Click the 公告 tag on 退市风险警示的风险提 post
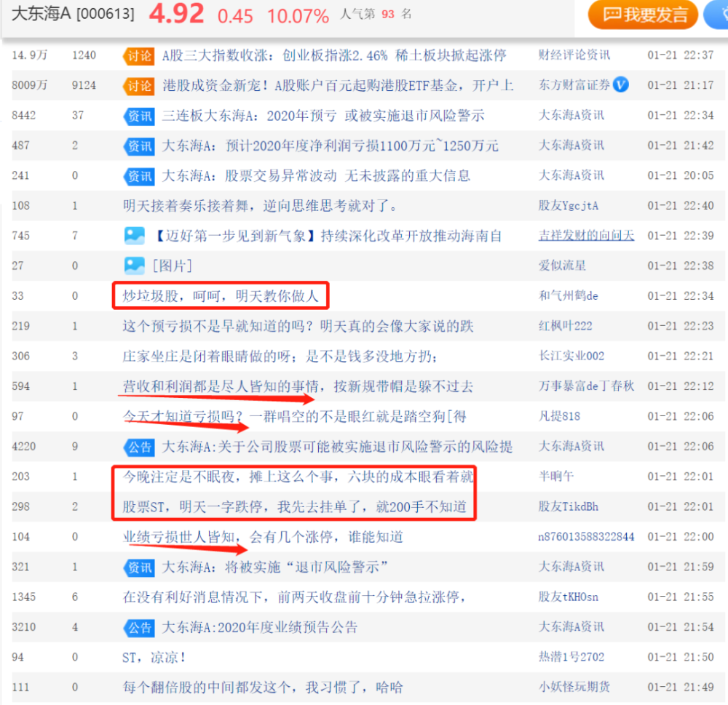 pos(139,447)
